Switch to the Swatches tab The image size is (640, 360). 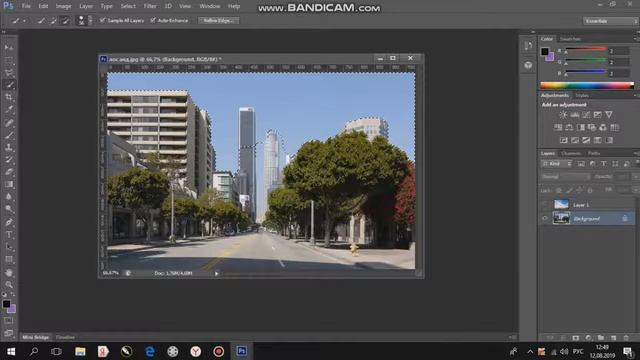(x=571, y=39)
